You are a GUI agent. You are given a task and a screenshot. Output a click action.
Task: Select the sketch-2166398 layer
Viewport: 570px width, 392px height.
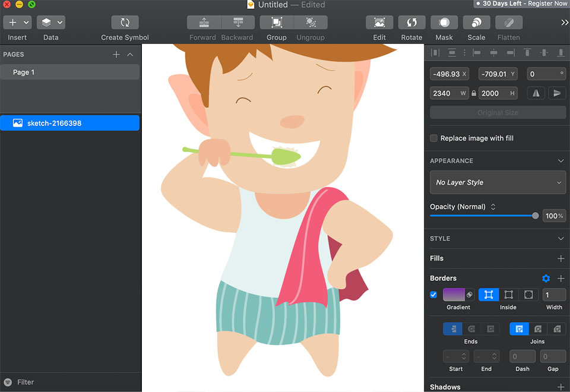click(x=69, y=123)
